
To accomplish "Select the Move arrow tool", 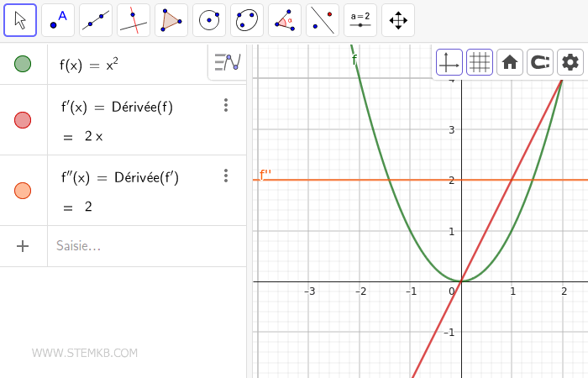I will coord(20,20).
